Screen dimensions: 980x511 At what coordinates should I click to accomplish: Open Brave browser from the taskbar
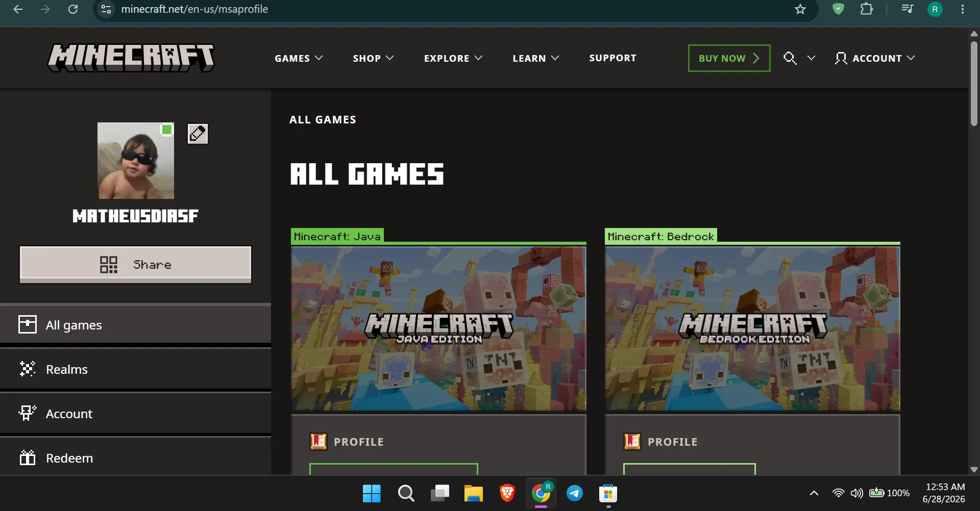click(507, 493)
